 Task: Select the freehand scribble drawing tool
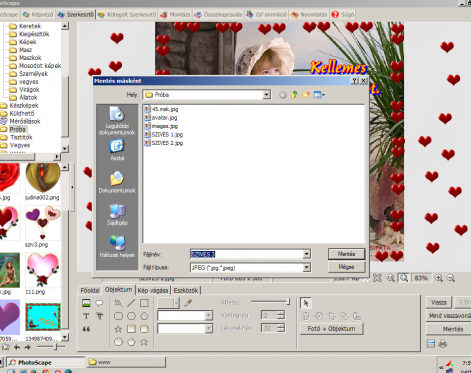click(x=118, y=303)
